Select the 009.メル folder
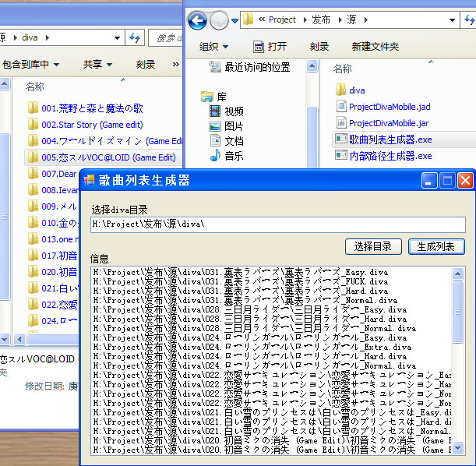The image size is (476, 466). pos(52,207)
